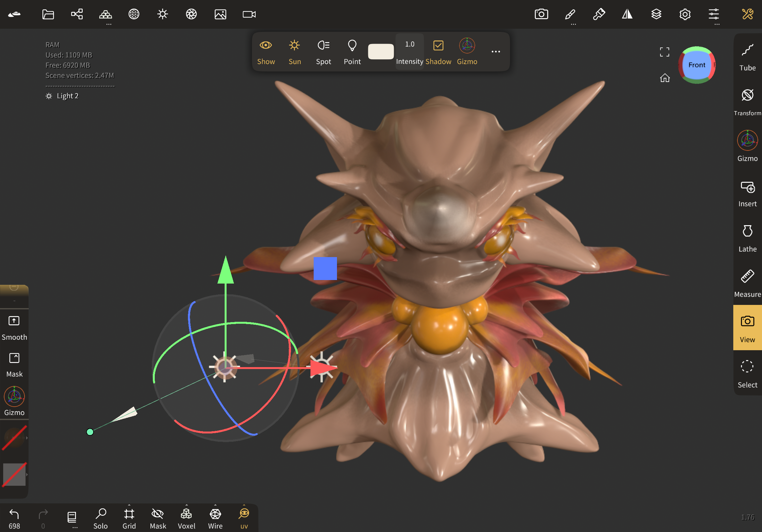Open the screenshot camera menu
The width and height of the screenshot is (762, 532).
tap(541, 14)
